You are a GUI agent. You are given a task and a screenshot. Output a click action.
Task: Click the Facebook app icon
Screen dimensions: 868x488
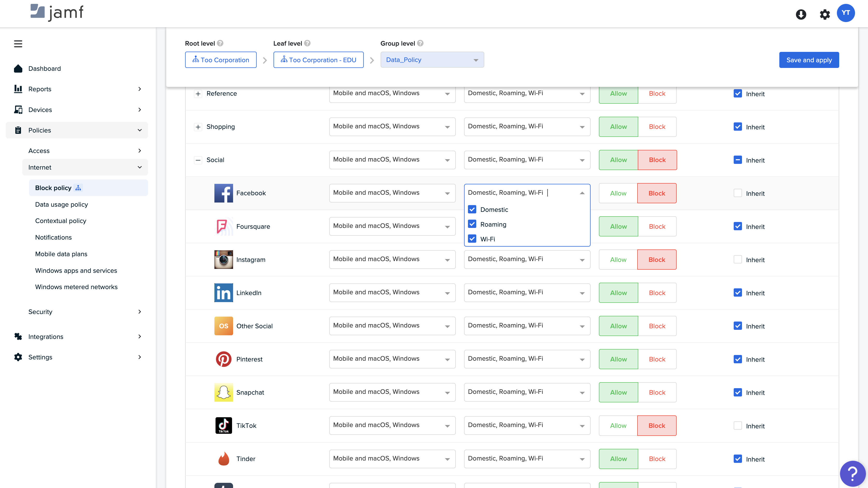(223, 193)
